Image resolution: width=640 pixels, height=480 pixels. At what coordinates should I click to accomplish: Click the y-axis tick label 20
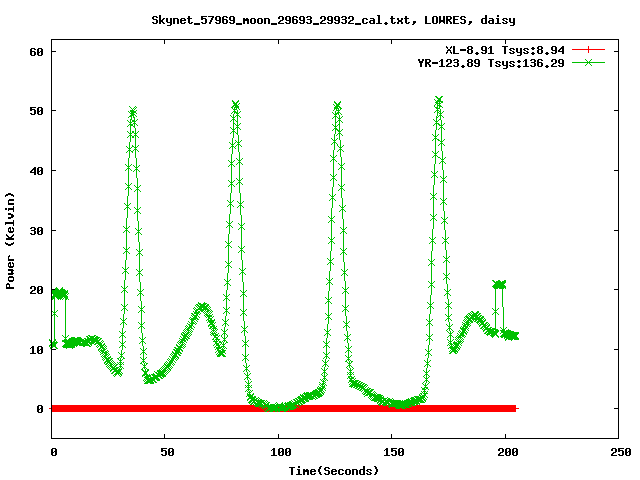(x=36, y=290)
